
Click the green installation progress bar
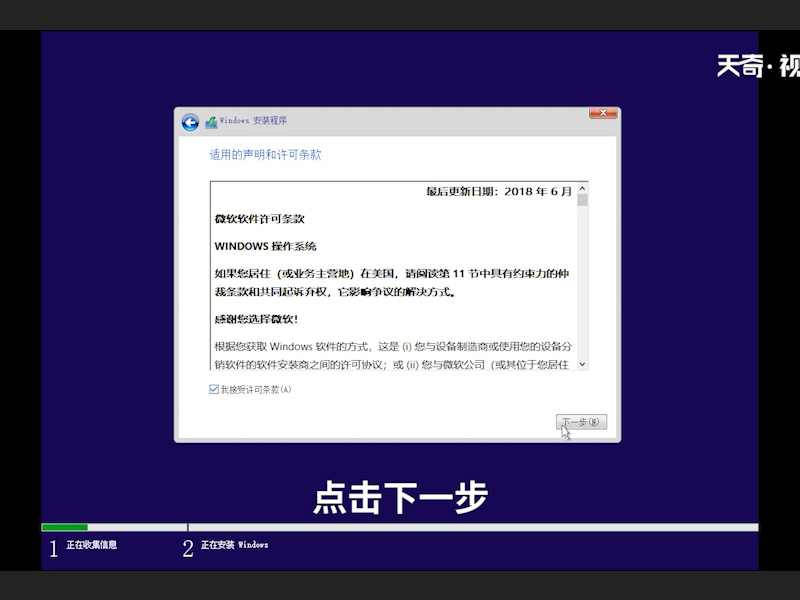tap(65, 526)
